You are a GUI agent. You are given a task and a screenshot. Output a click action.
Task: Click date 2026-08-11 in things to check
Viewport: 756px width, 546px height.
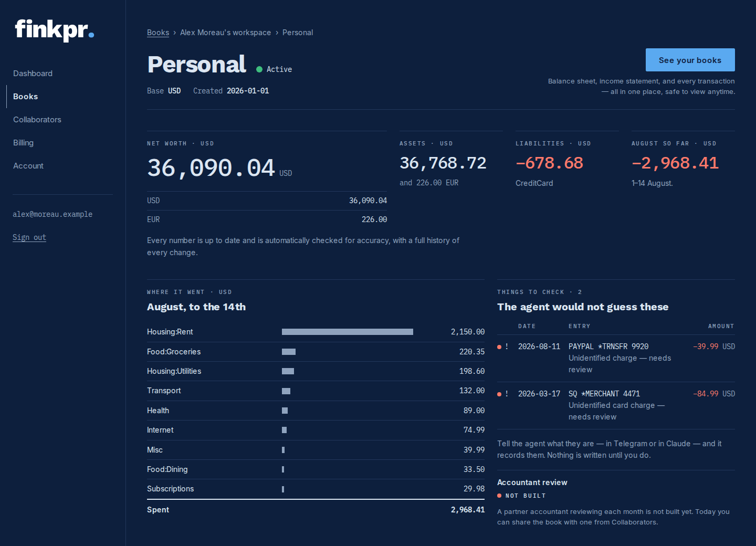tap(539, 346)
